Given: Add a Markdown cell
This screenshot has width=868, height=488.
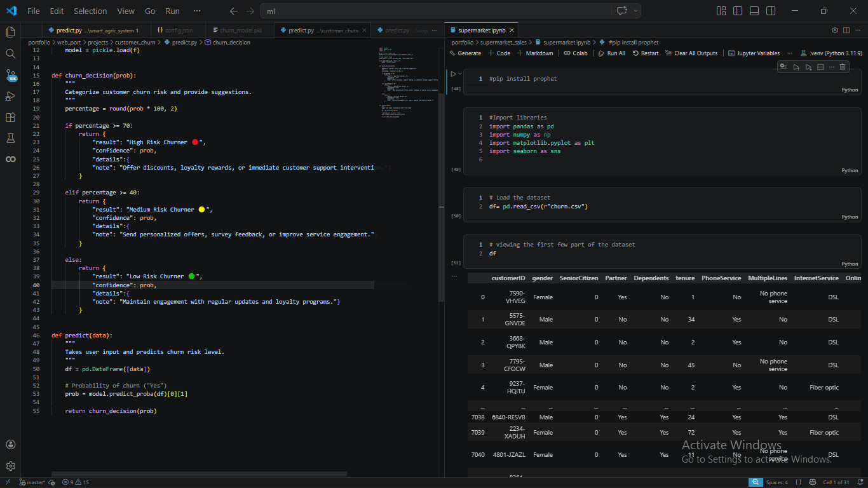Looking at the screenshot, I should pyautogui.click(x=535, y=53).
